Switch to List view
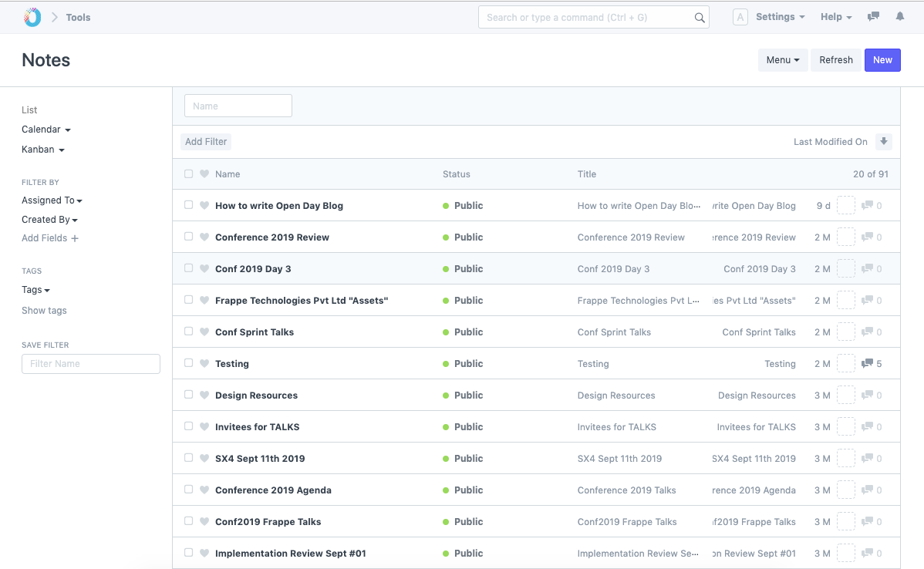Image resolution: width=924 pixels, height=569 pixels. click(29, 110)
